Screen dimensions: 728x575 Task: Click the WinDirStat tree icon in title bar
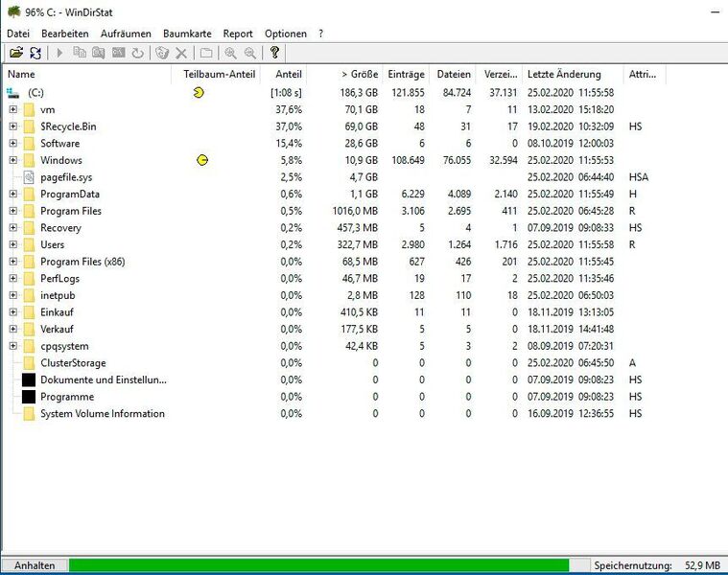pos(14,11)
